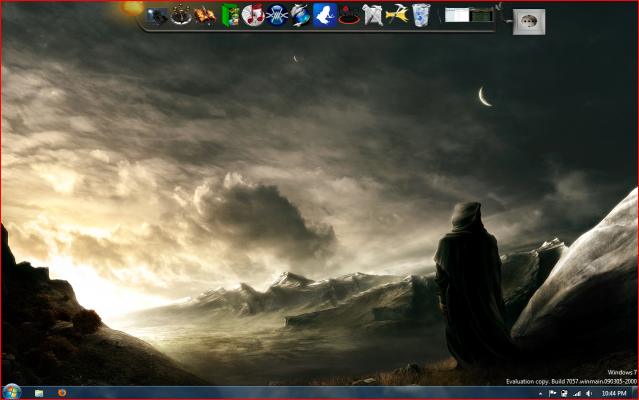
Task: Launch the yellow hammer and pickaxe icon
Action: (x=397, y=15)
